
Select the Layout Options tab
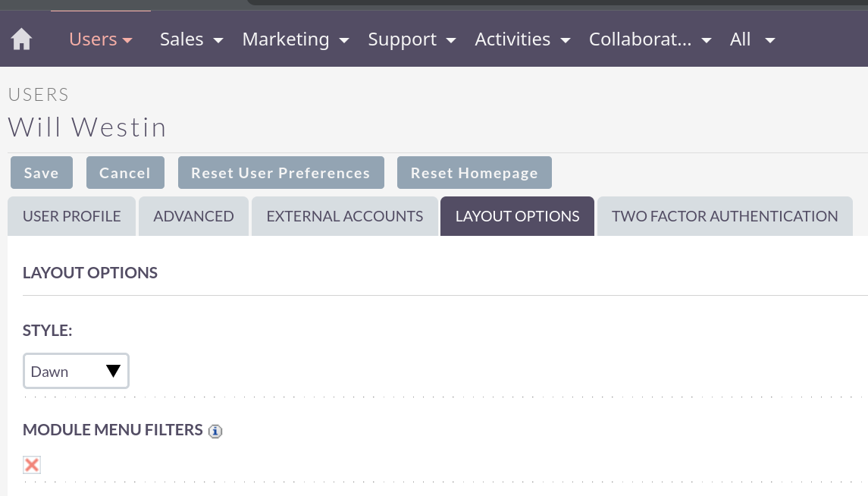tap(517, 216)
